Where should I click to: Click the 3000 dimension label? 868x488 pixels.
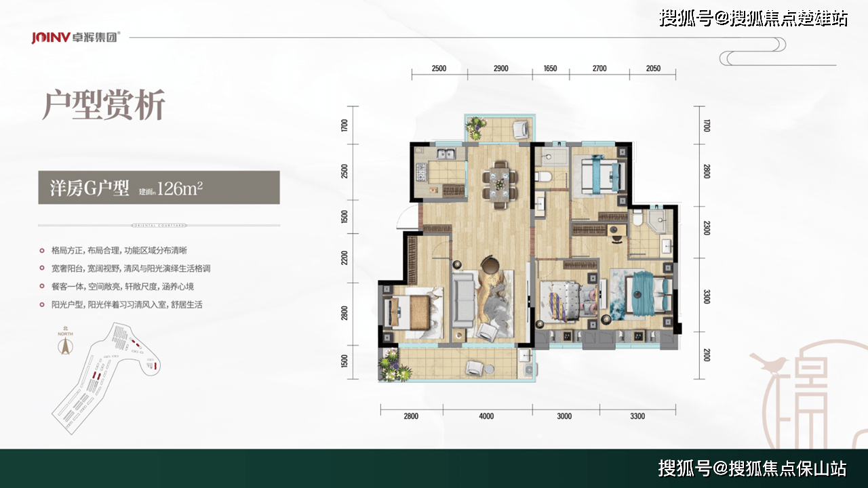click(564, 416)
